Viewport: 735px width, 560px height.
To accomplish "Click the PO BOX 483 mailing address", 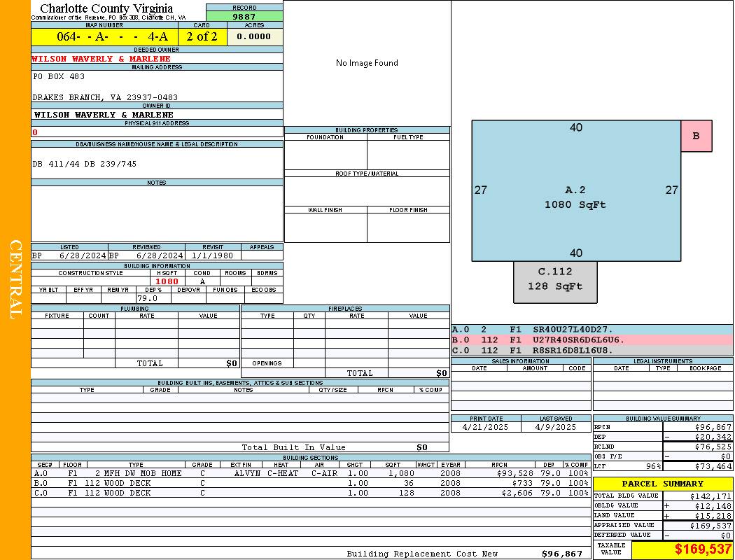I will coord(59,76).
